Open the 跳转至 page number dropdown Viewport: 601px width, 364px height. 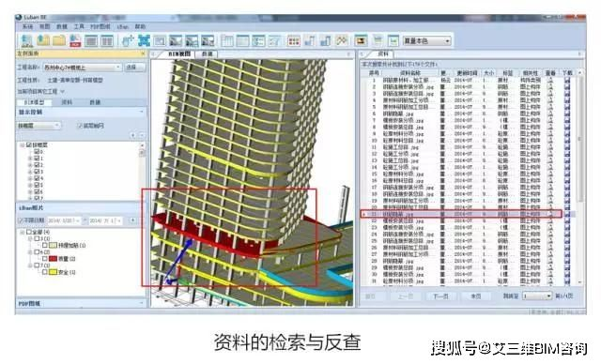[x=537, y=296]
